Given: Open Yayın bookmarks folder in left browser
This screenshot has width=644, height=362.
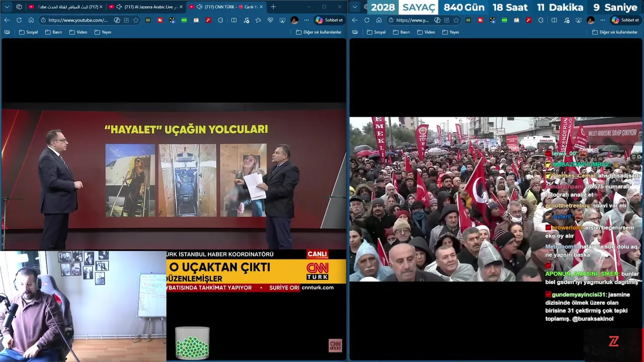Looking at the screenshot, I should pos(103,32).
